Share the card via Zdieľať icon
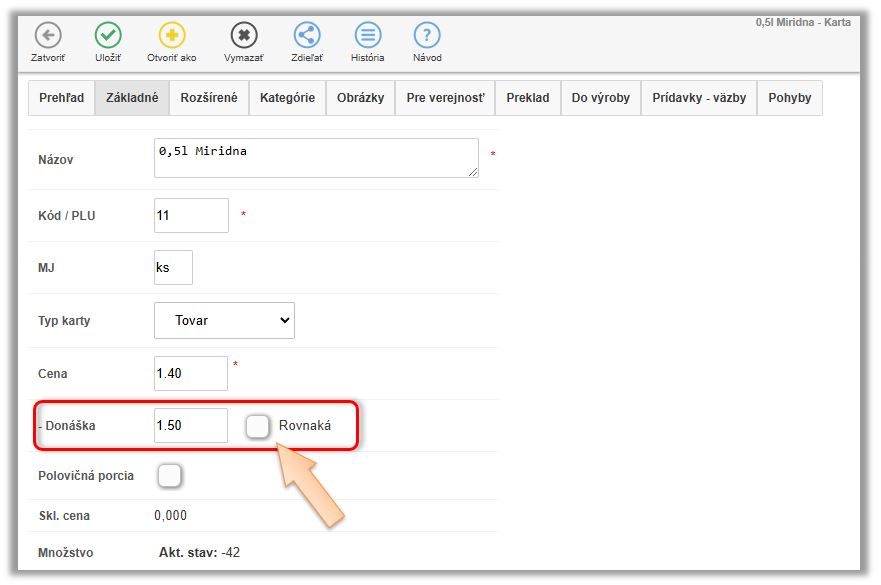The height and width of the screenshot is (585, 881). point(307,36)
